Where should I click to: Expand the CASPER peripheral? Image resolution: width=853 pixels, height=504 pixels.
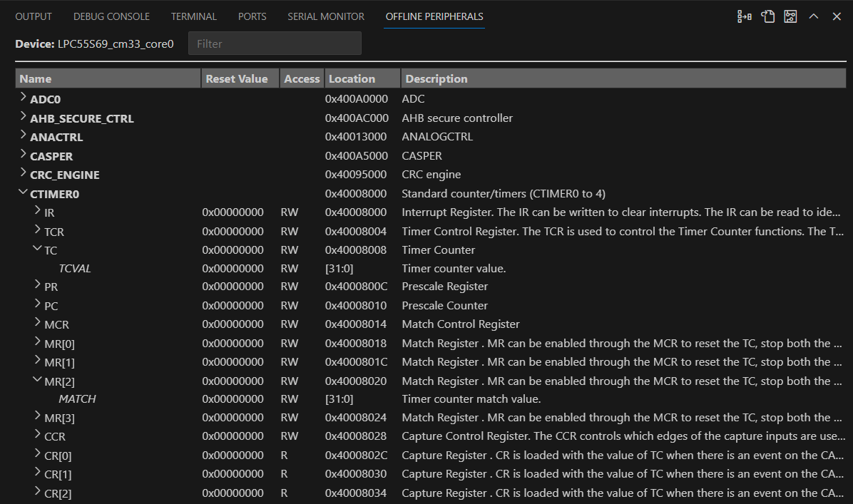pyautogui.click(x=23, y=155)
